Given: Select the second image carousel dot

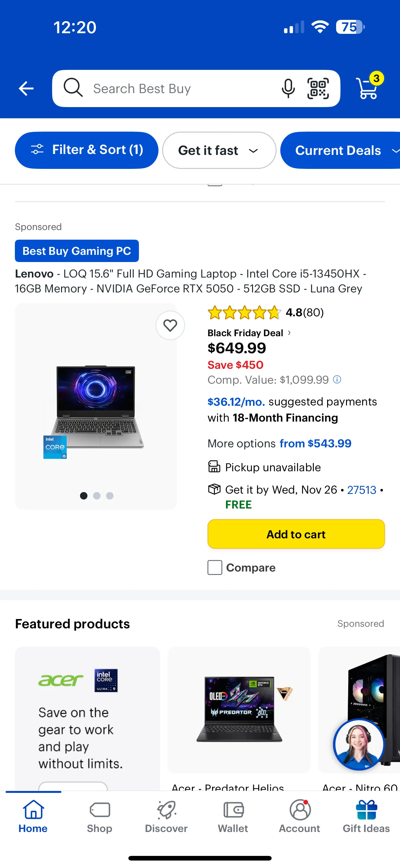Looking at the screenshot, I should (x=97, y=496).
